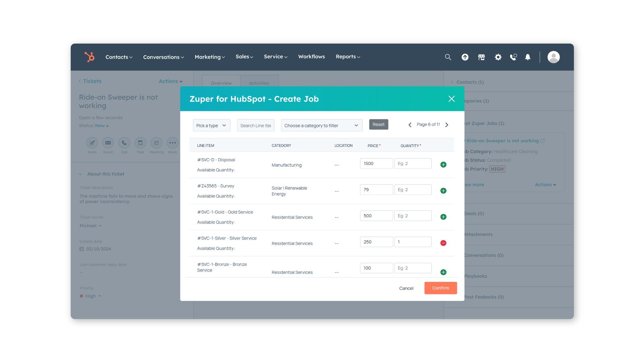644x362 pixels.
Task: Open Ride-on Sweeper is not working job link
Action: (x=502, y=141)
